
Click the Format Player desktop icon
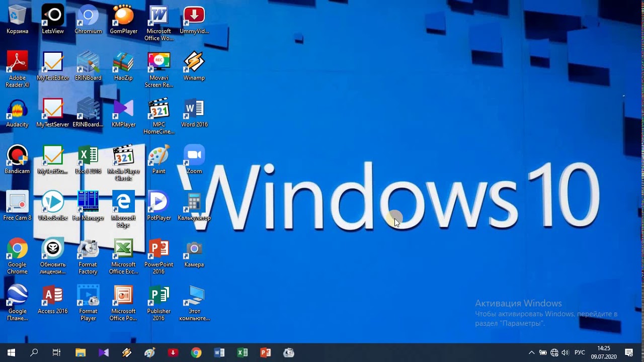coord(88,303)
